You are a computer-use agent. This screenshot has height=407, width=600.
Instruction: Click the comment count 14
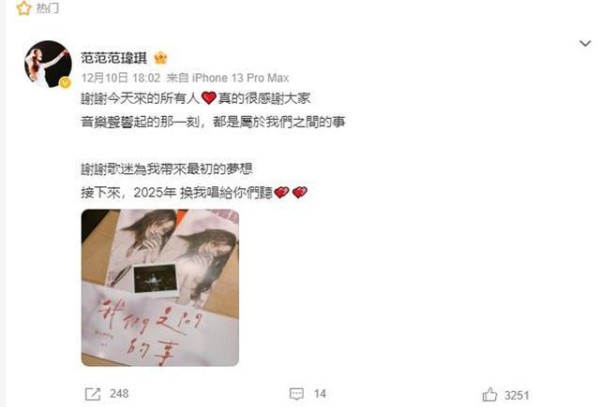pos(320,394)
